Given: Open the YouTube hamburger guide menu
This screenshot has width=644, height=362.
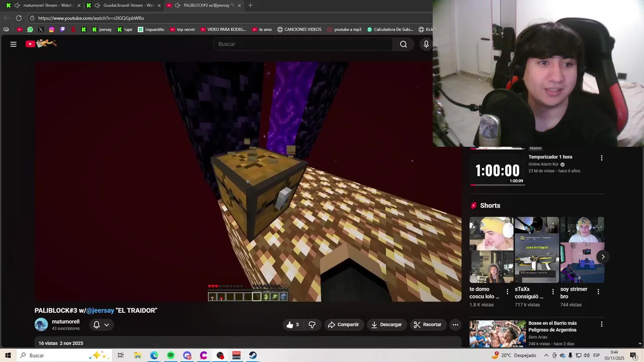Looking at the screenshot, I should click(x=14, y=44).
